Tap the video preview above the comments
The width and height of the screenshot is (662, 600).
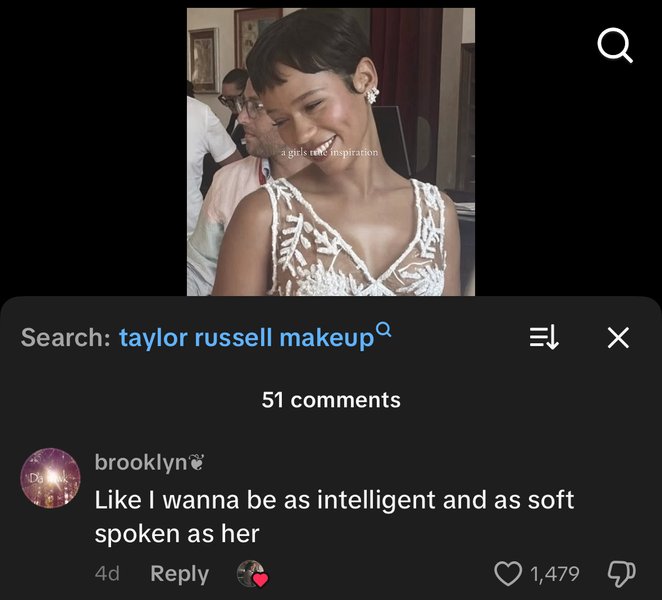(x=330, y=150)
